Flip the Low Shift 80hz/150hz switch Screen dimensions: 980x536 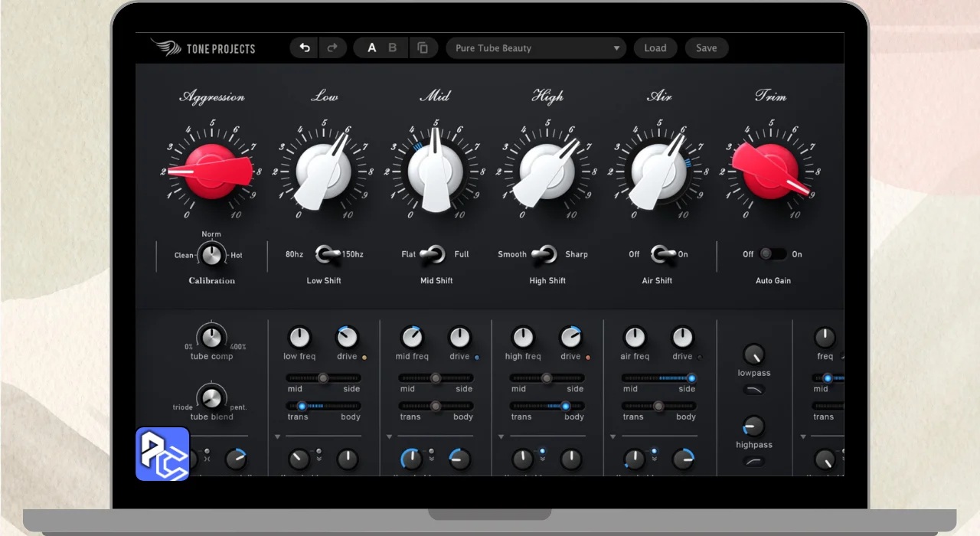click(x=328, y=254)
